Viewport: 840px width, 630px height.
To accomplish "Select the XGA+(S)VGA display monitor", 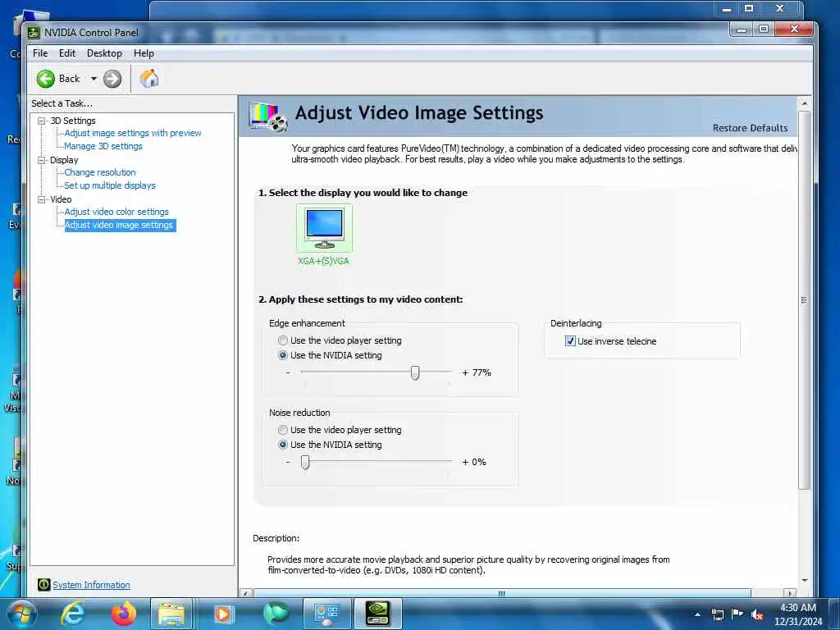I will 324,228.
